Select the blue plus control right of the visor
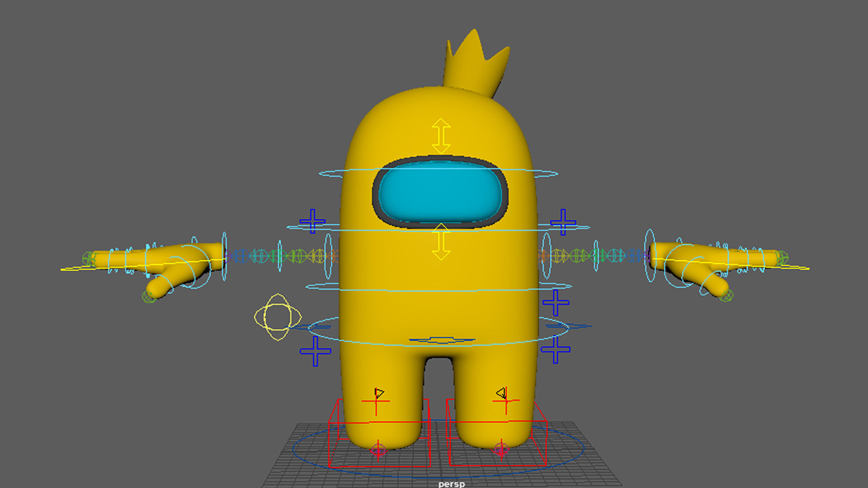Image resolution: width=868 pixels, height=488 pixels. point(563,222)
